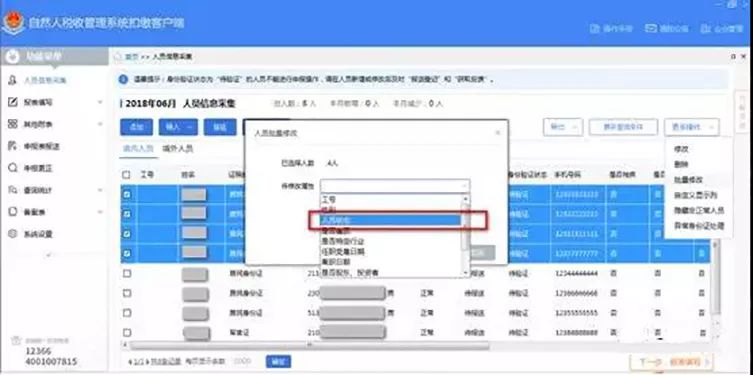Image resolution: width=753 pixels, height=375 pixels.
Task: Click the gear icon for 系统设置
Action: coord(12,234)
